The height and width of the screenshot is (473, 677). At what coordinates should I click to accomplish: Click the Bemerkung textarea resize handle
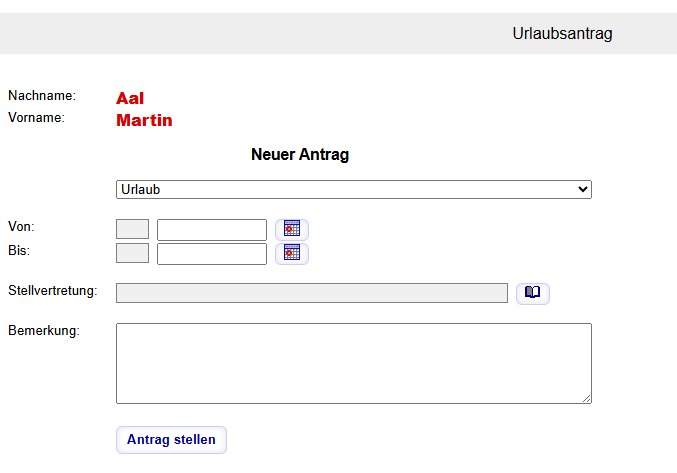point(586,398)
